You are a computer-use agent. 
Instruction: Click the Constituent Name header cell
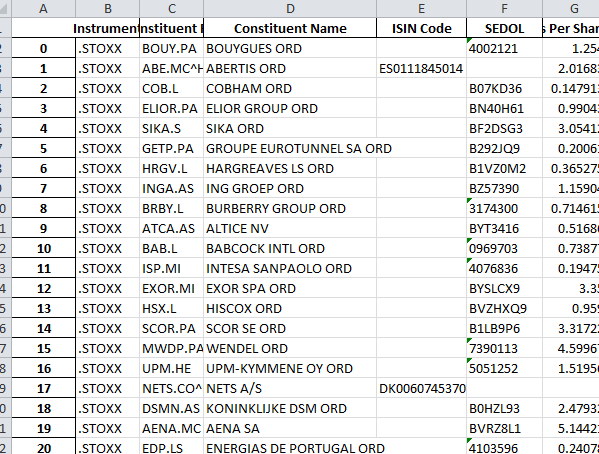click(x=290, y=28)
